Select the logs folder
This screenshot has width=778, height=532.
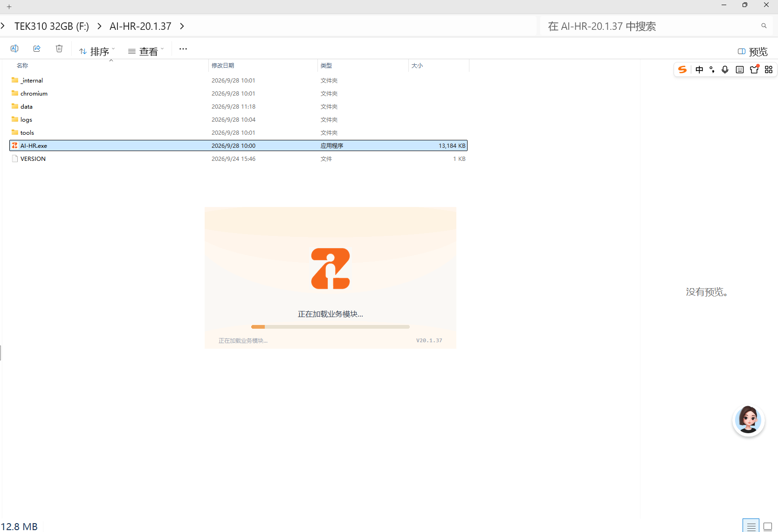[238, 119]
